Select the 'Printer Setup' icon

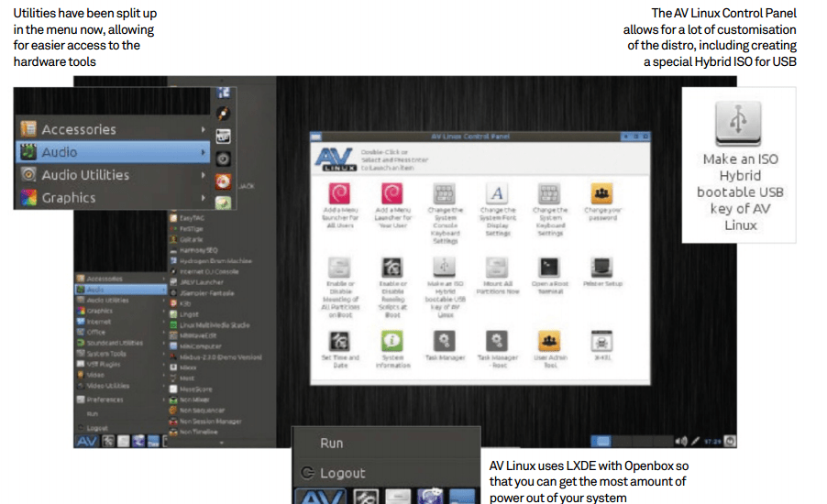coord(601,268)
